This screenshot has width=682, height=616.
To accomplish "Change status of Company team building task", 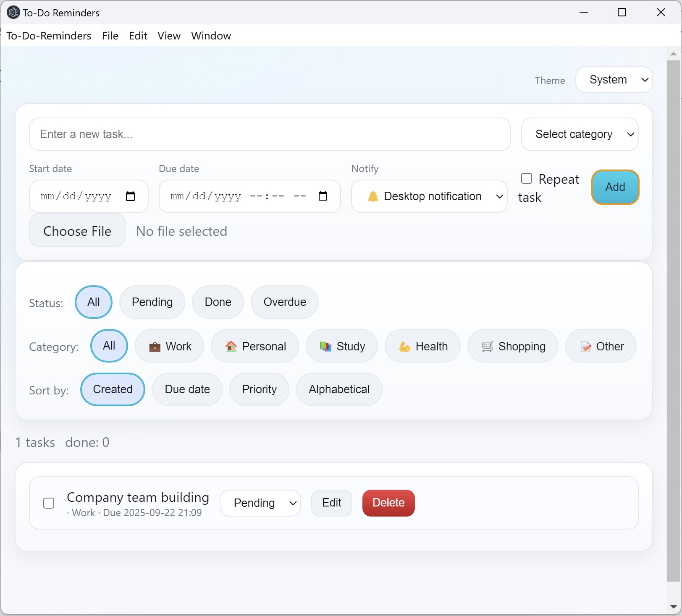I will [260, 503].
